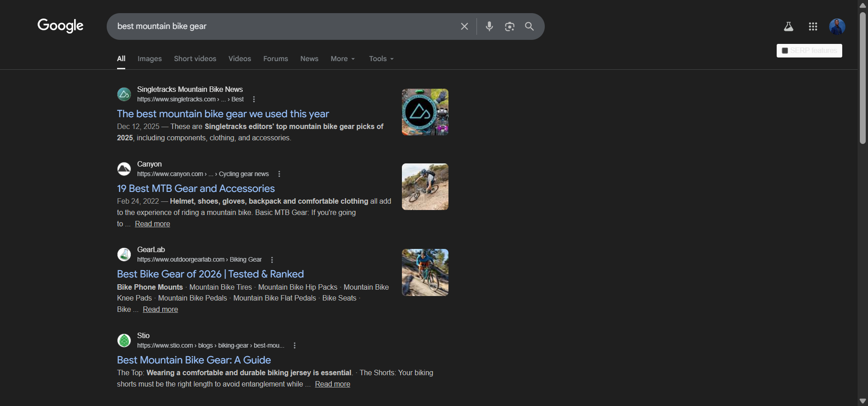Viewport: 868px width, 406px height.
Task: Expand the Tools dropdown
Action: coord(381,59)
